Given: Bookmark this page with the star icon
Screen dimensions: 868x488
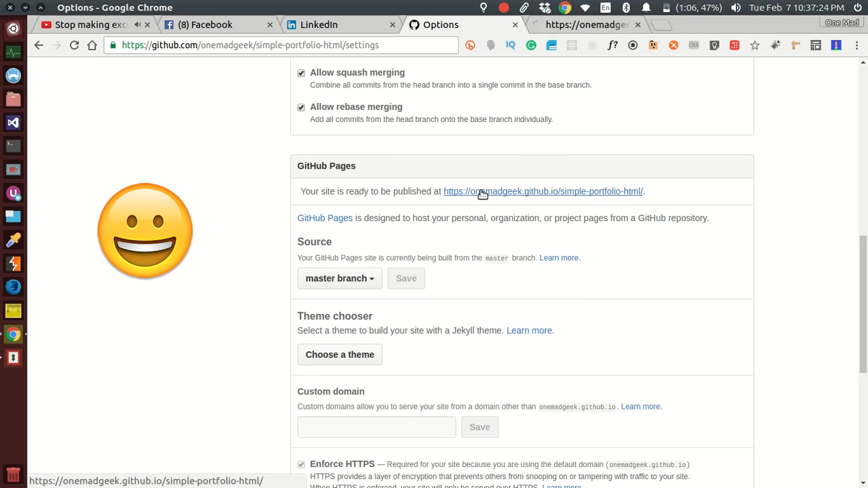Looking at the screenshot, I should click(755, 45).
